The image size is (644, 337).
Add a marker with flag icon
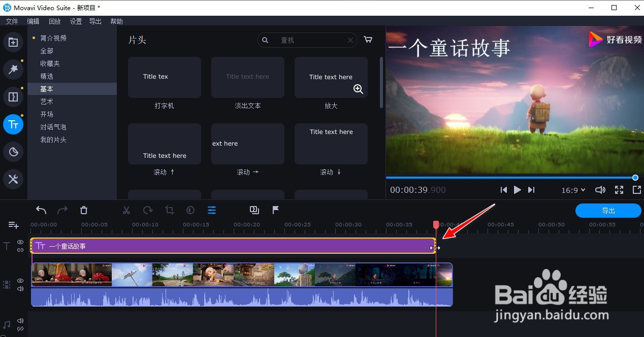pos(276,210)
